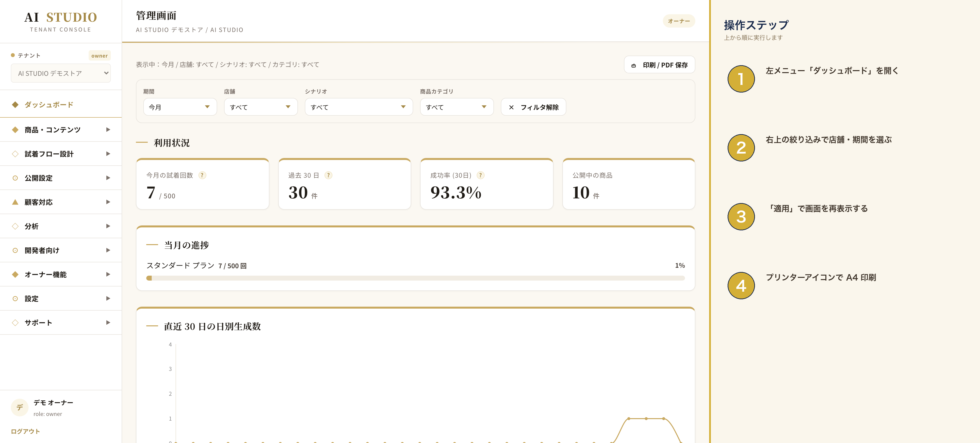Click the printer icon in 印刷 / PDF 保存

pos(633,65)
